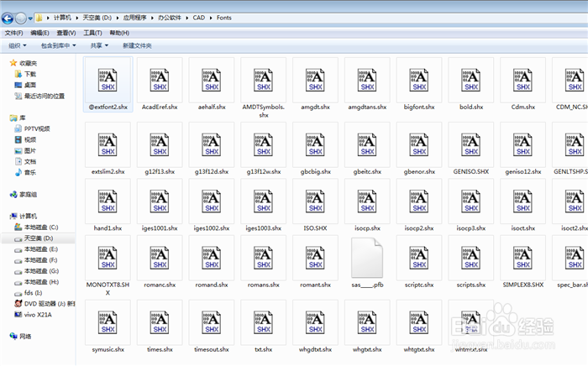Select the GENISO.SHX file
Image resolution: width=588 pixels, height=366 pixels.
(x=471, y=149)
